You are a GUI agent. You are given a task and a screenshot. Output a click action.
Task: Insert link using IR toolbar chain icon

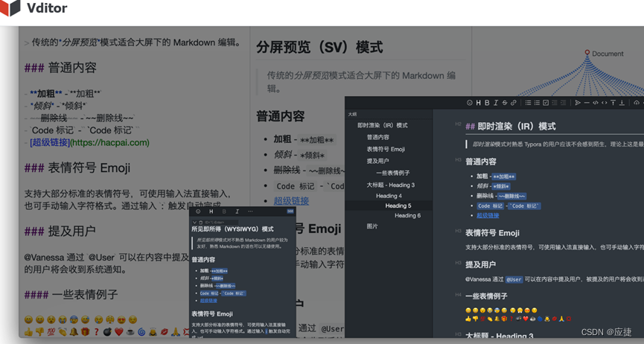click(514, 103)
